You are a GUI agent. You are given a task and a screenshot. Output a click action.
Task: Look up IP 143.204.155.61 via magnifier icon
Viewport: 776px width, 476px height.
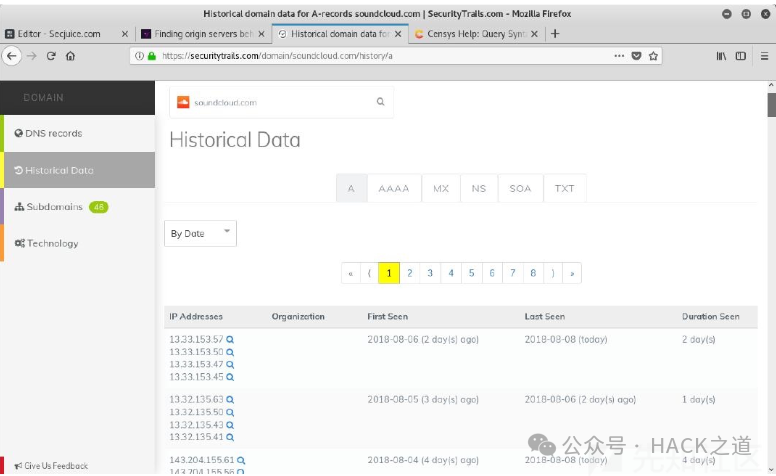[241, 460]
